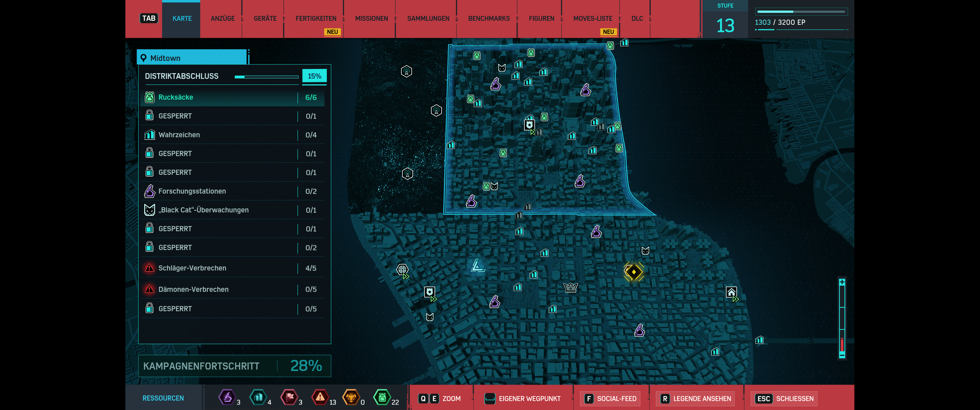Screen dimensions: 980x410
Task: Click the northernmost radio tower icon in the river
Action: (x=406, y=71)
